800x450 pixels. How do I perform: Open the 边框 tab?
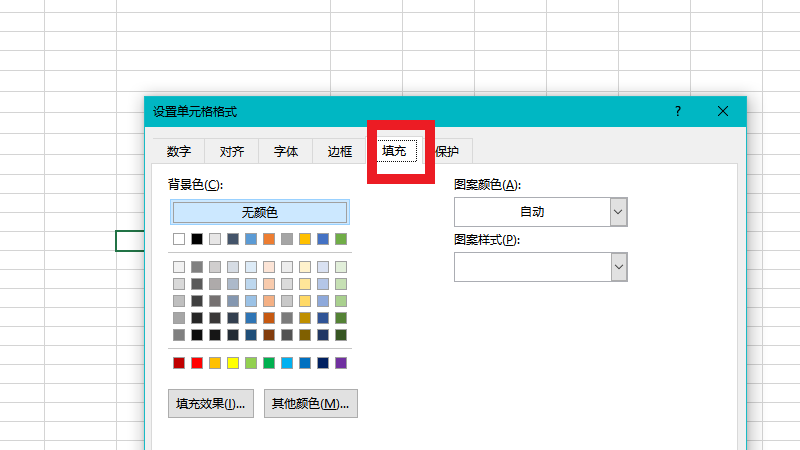pyautogui.click(x=340, y=152)
